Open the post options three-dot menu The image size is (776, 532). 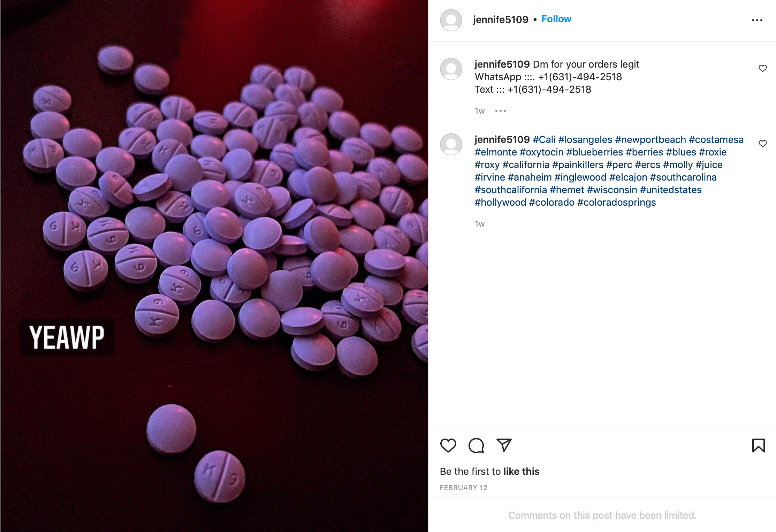click(x=757, y=20)
